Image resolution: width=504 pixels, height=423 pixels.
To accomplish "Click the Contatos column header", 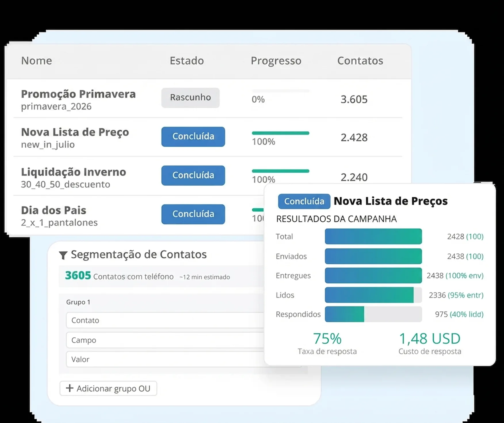I will point(360,61).
